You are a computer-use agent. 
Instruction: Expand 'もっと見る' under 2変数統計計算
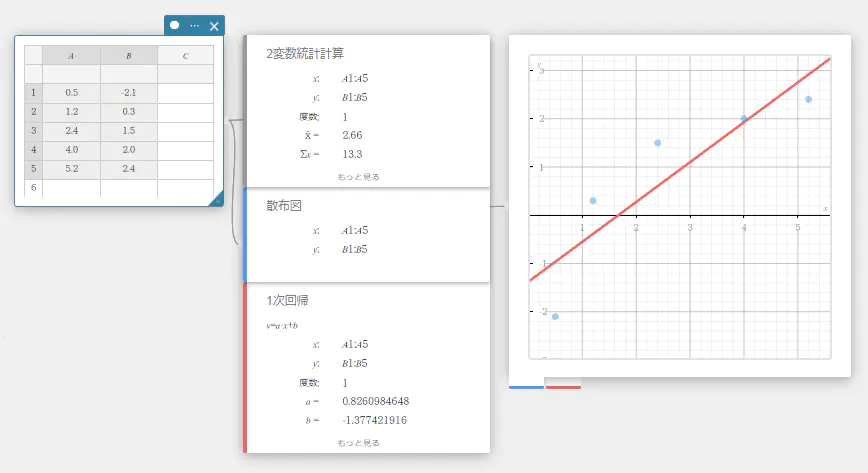point(358,177)
